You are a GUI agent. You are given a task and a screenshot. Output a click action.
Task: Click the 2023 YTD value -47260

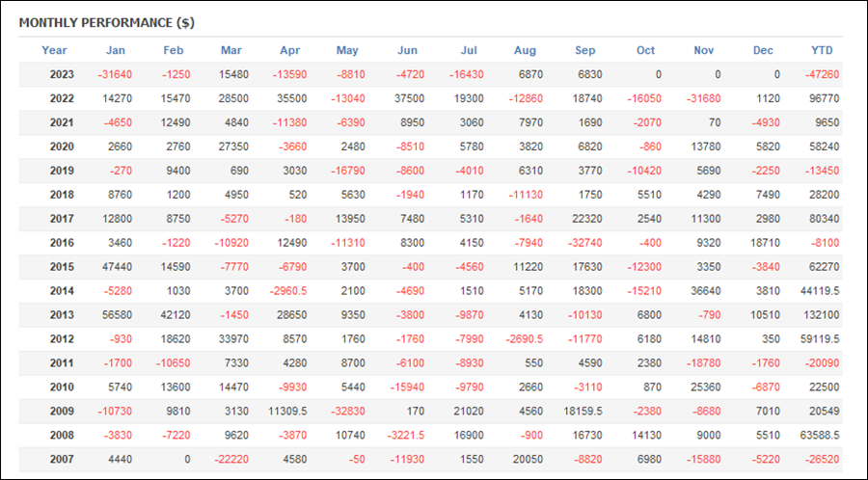[x=822, y=74]
